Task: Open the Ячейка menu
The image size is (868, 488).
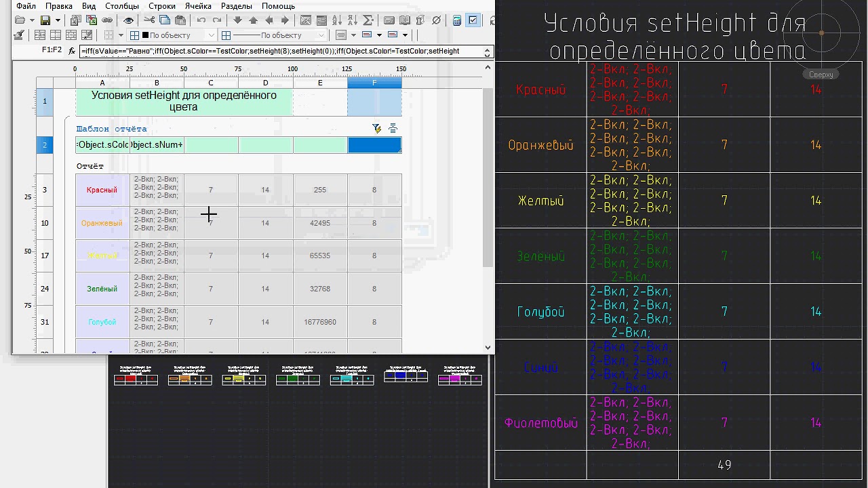Action: [198, 6]
